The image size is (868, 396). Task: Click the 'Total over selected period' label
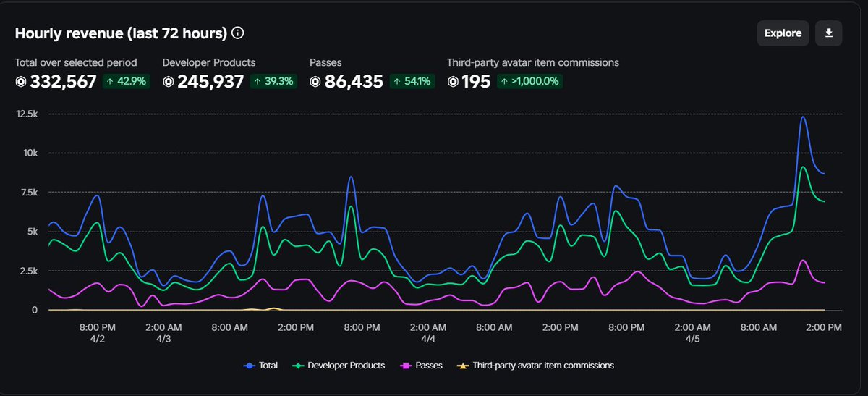76,63
